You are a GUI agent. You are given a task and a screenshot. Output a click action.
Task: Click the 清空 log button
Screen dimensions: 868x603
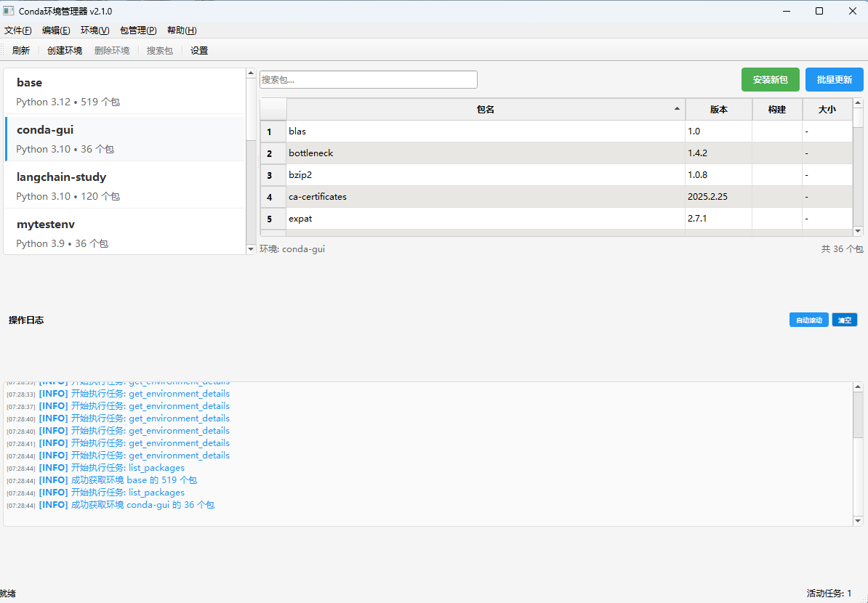click(x=844, y=320)
